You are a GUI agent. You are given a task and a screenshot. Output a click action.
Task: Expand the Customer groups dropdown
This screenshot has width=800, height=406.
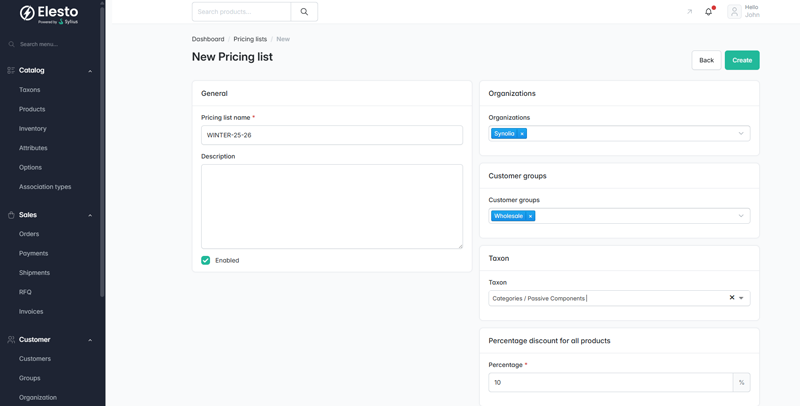pos(741,216)
